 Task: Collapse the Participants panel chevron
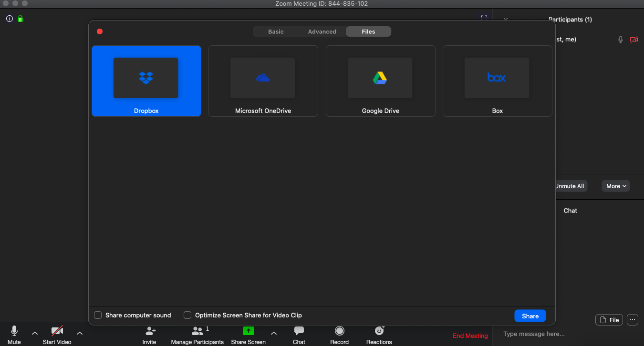(x=505, y=20)
